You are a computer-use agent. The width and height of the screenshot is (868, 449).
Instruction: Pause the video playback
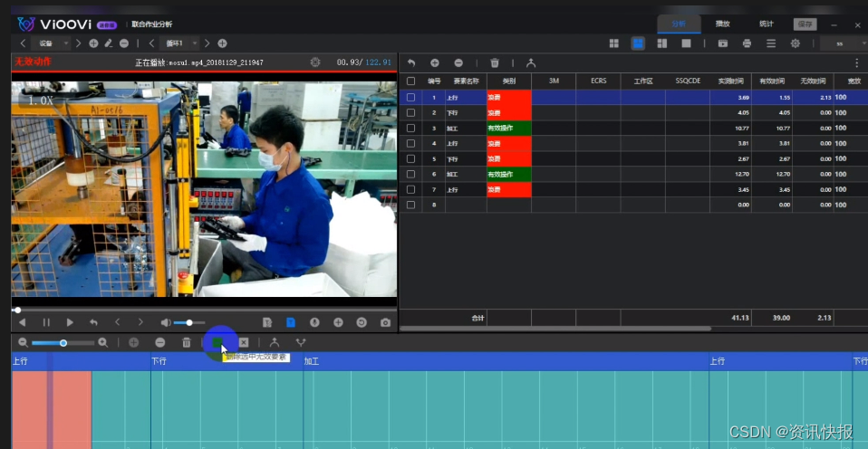(x=46, y=322)
